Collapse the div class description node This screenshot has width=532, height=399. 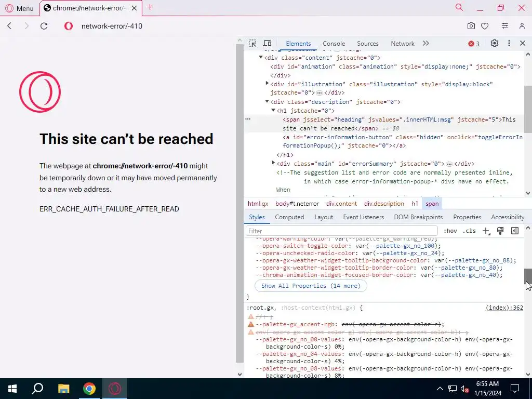(267, 101)
